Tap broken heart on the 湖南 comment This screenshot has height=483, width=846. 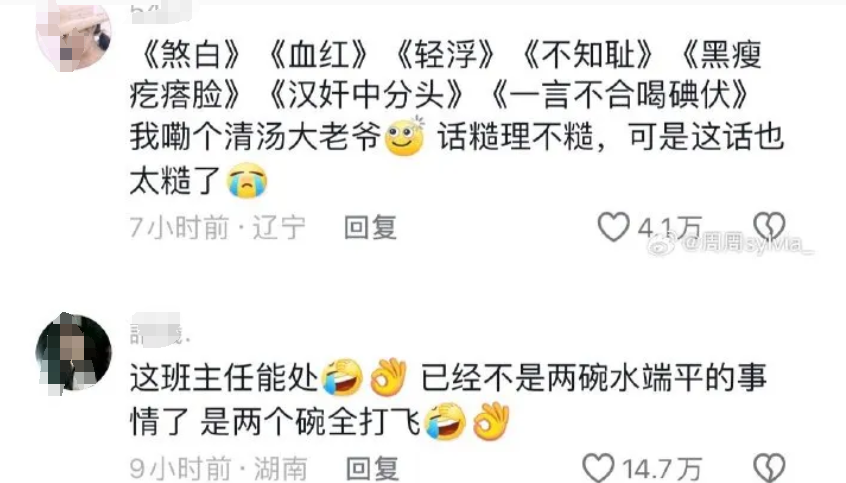pyautogui.click(x=769, y=468)
